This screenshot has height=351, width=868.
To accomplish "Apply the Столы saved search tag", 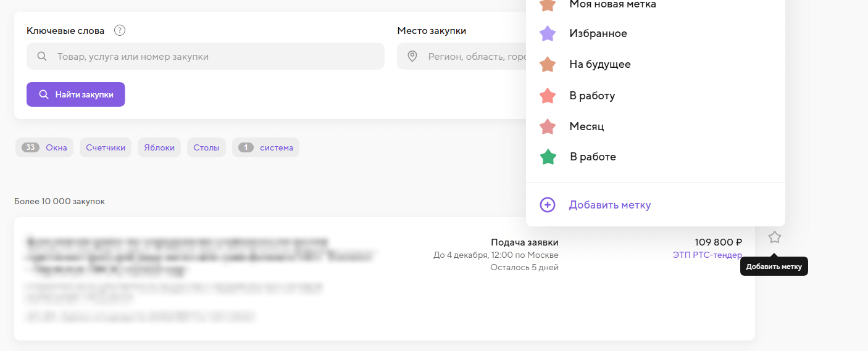I will [x=206, y=147].
